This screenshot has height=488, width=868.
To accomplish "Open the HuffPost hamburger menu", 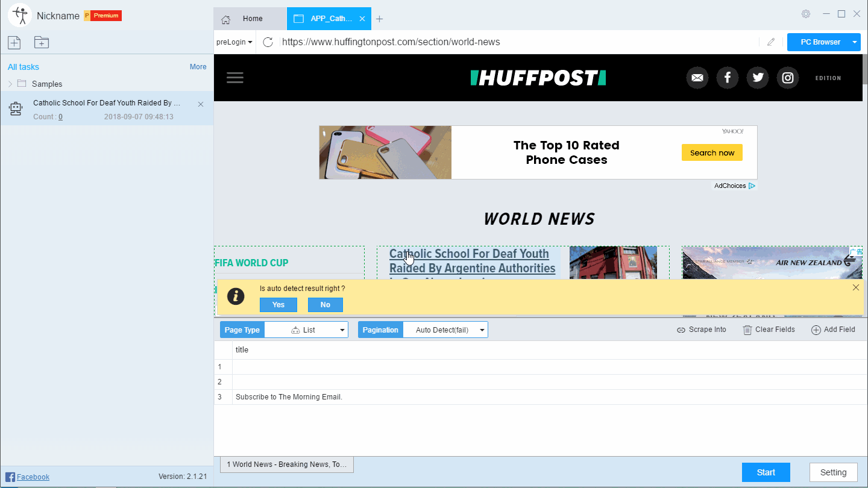I will [235, 78].
